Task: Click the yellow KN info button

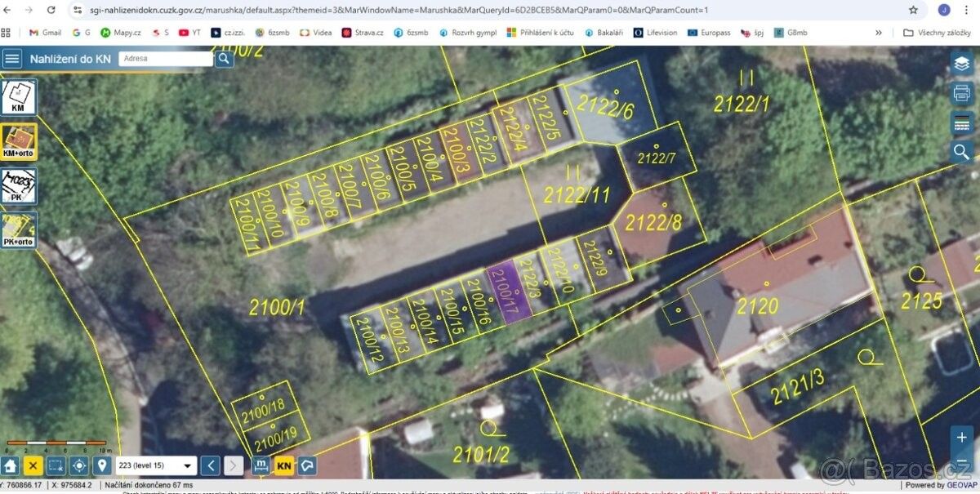Action: 283,466
